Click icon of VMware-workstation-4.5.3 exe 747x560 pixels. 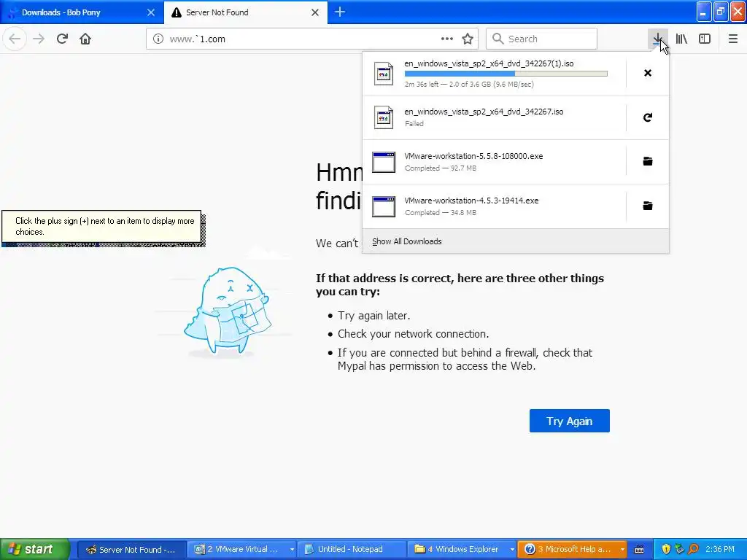[x=384, y=206]
